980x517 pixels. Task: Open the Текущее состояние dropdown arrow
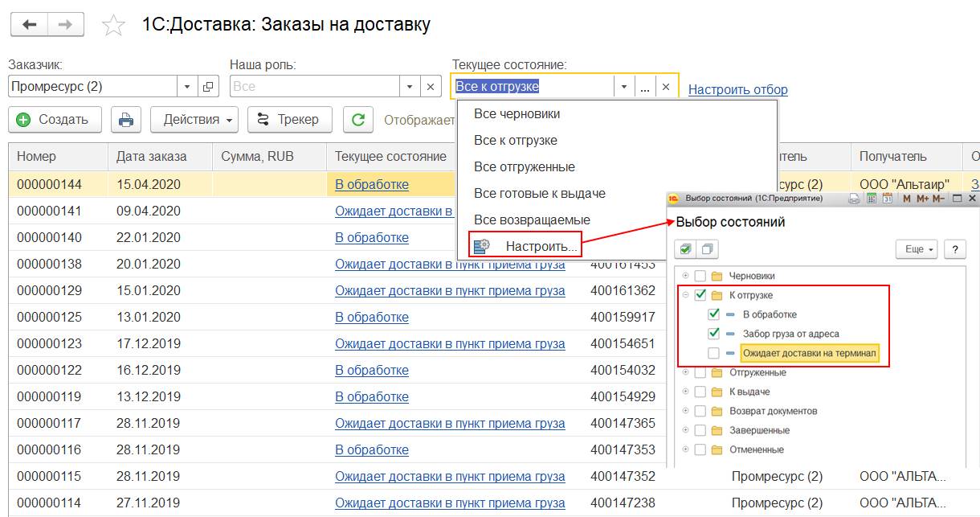624,86
